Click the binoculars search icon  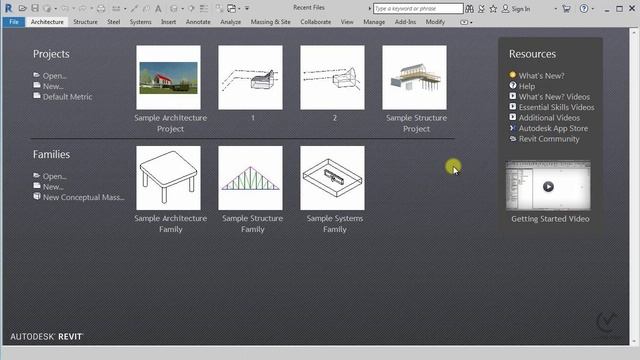[x=469, y=9]
